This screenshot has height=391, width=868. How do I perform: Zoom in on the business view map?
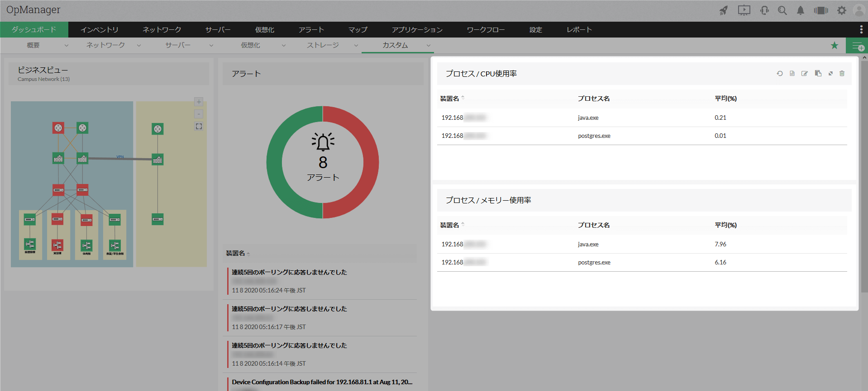click(x=199, y=102)
